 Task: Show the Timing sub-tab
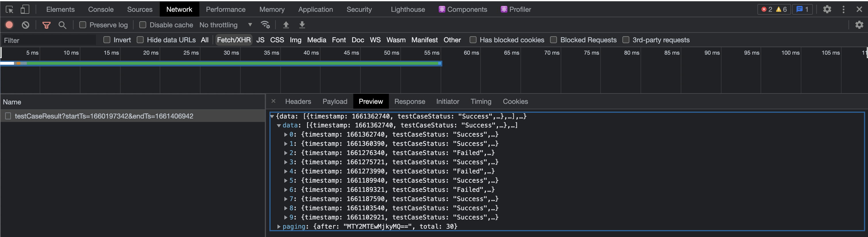click(481, 101)
